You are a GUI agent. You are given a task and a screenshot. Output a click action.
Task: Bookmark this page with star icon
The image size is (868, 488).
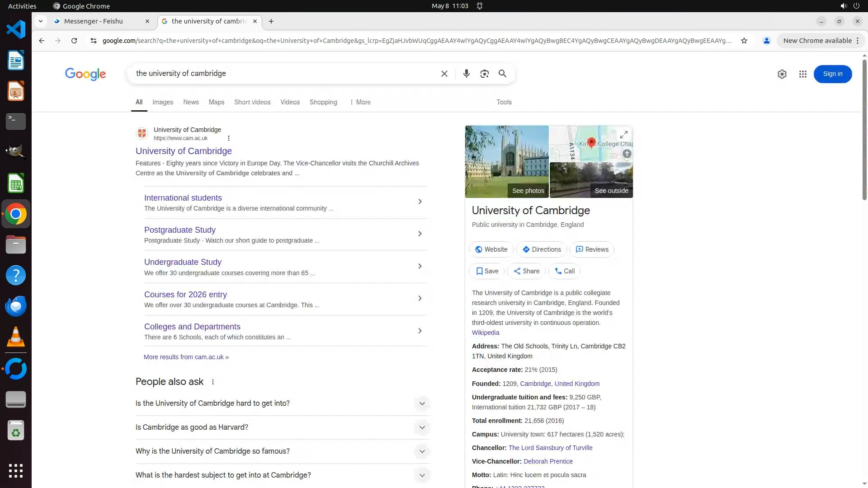click(x=744, y=41)
